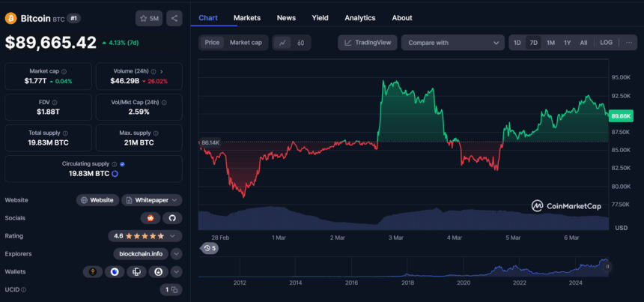The width and height of the screenshot is (644, 302).
Task: Click the right handle of the range navigator
Action: pos(607,267)
